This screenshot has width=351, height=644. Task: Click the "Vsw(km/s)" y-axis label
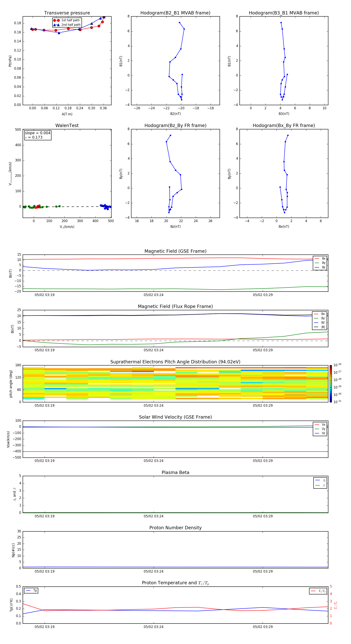[x=8, y=439]
